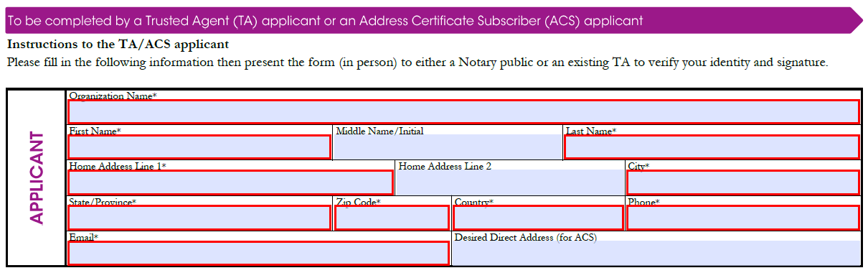Click the 'Middle Name/Initial' label text
Viewport: 868px width, 273px height.
379,131
